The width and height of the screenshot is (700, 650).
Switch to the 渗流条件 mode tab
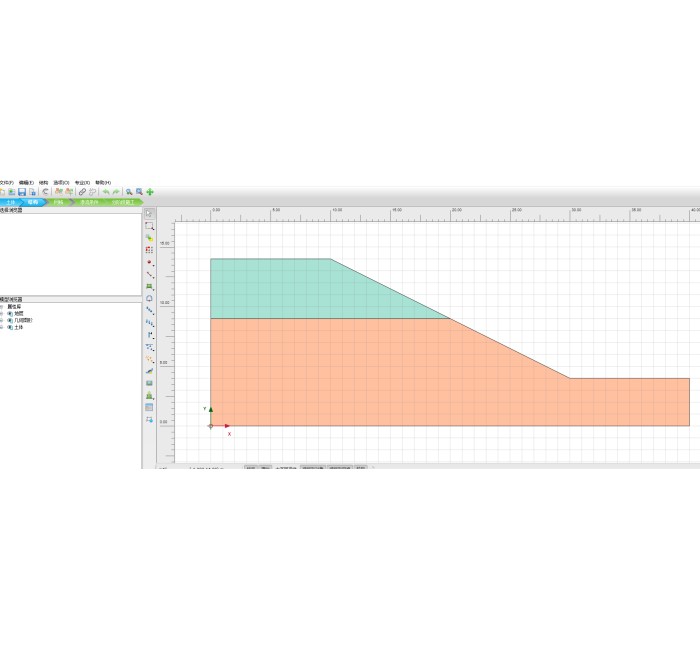pyautogui.click(x=89, y=202)
